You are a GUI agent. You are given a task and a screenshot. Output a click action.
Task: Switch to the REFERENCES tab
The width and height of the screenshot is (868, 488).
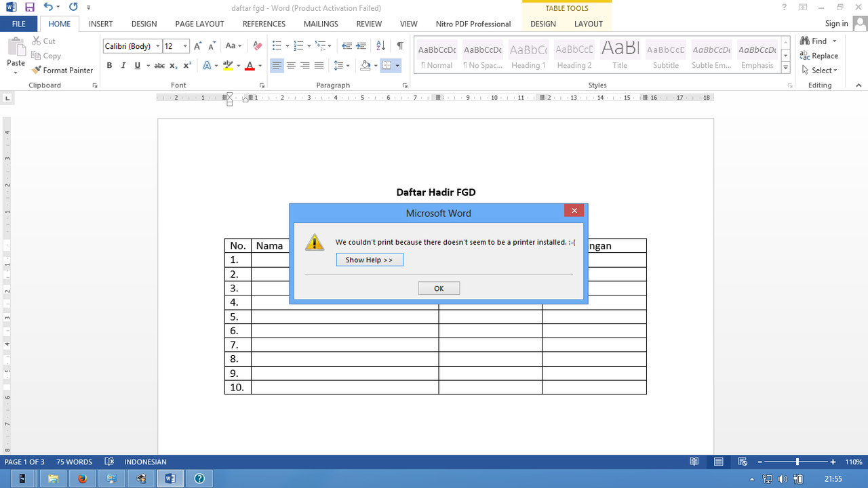tap(264, 24)
